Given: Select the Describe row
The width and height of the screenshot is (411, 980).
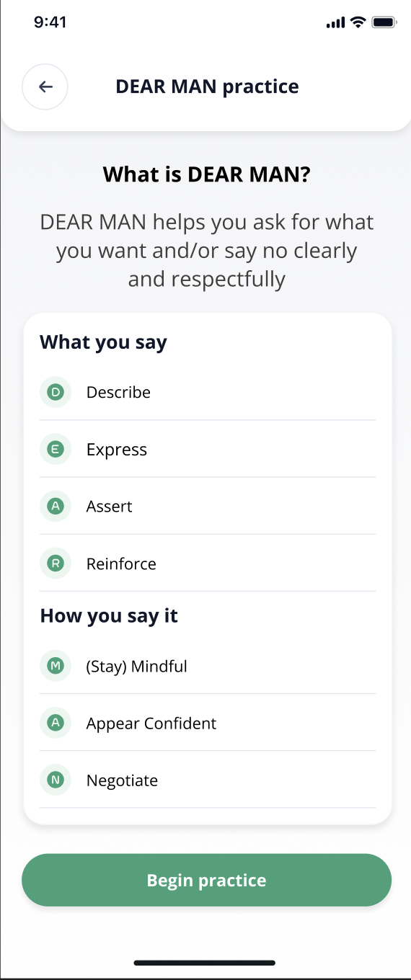Looking at the screenshot, I should [x=208, y=392].
